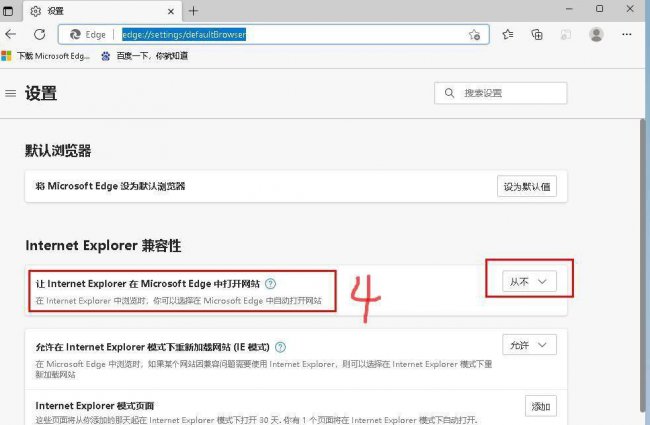Screen dimensions: 650x425
Task: Click the 默认浏览器 heading
Action: click(x=58, y=151)
